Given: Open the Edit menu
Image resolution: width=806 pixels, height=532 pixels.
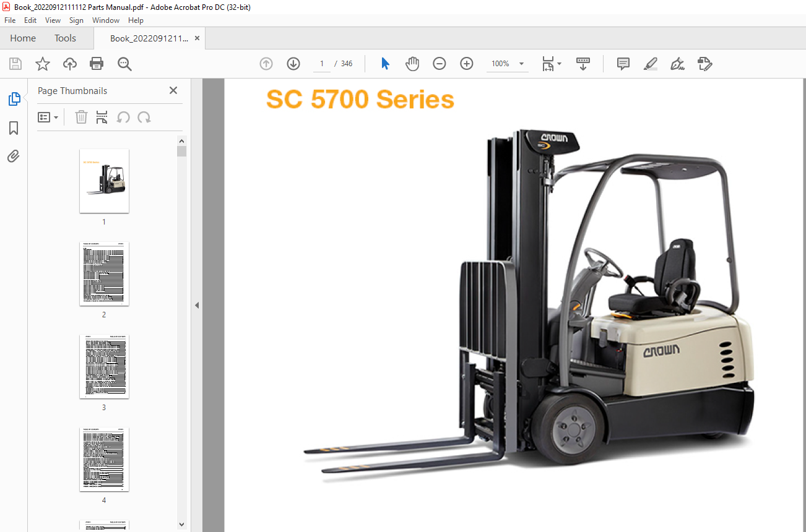Looking at the screenshot, I should click(x=30, y=20).
